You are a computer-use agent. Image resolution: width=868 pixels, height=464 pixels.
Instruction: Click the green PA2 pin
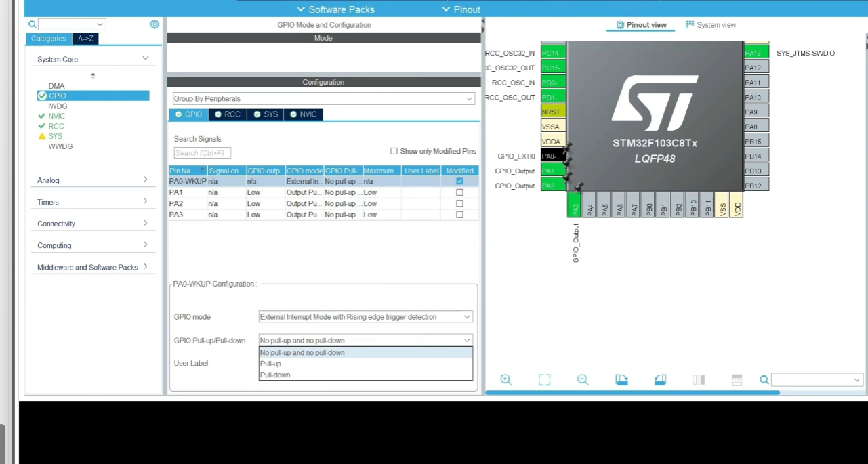tap(553, 186)
